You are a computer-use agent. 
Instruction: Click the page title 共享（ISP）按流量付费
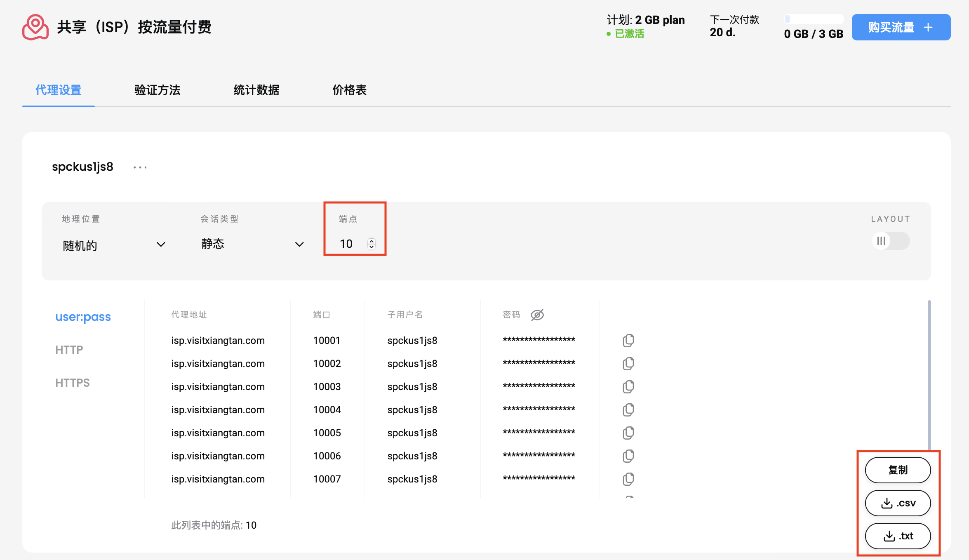(x=134, y=27)
